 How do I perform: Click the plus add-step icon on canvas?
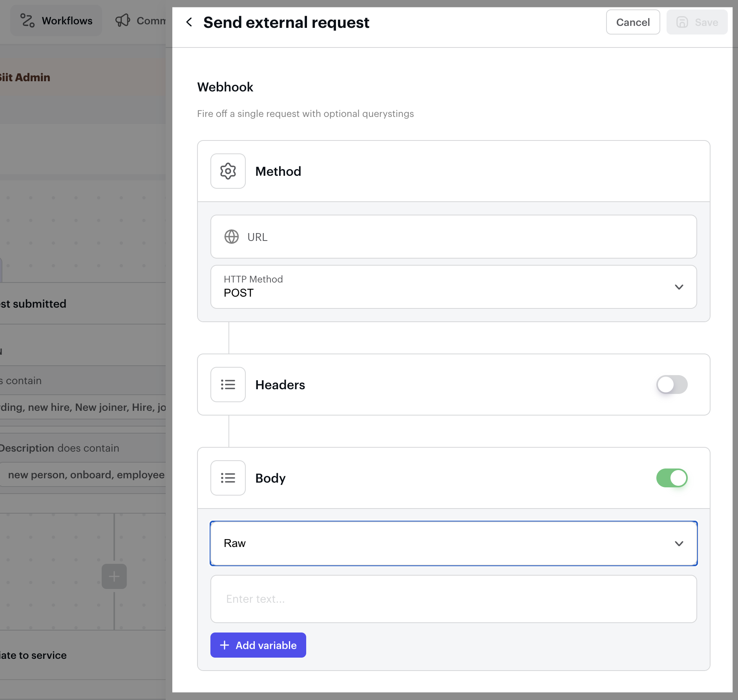tap(114, 576)
